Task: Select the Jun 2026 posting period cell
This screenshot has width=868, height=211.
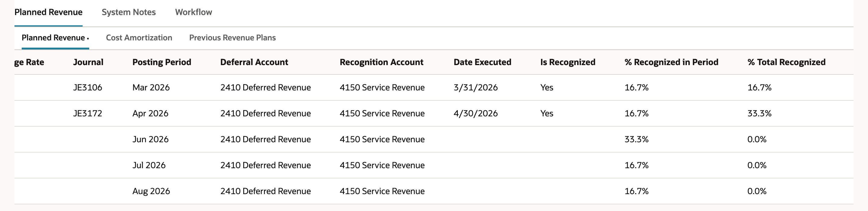Action: tap(150, 140)
